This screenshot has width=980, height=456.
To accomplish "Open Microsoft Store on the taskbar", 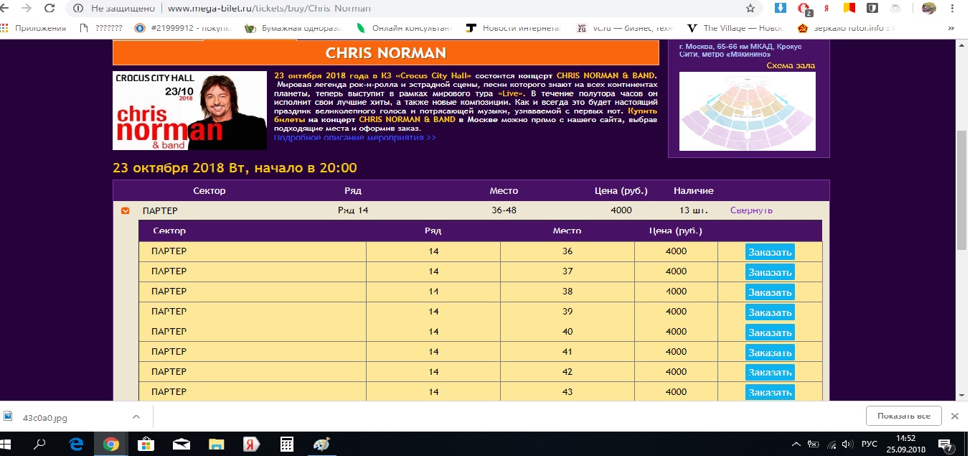I will tap(146, 444).
